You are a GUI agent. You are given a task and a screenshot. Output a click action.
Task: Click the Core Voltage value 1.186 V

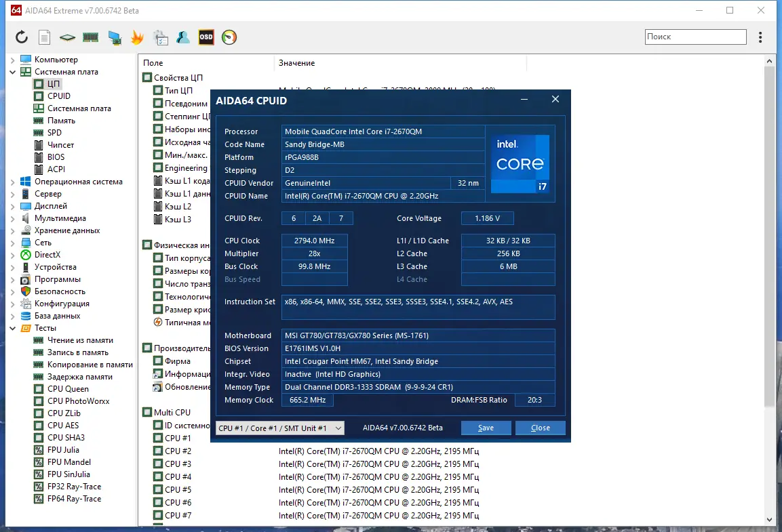point(487,218)
